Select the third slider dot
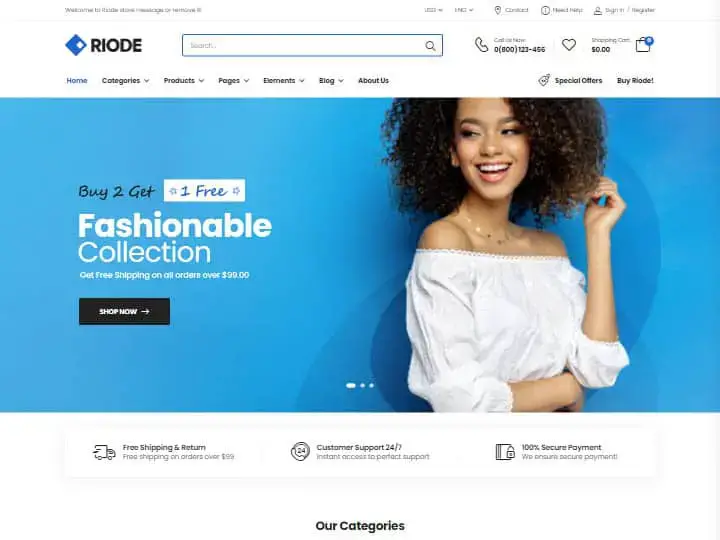The height and width of the screenshot is (540, 720). [x=371, y=385]
